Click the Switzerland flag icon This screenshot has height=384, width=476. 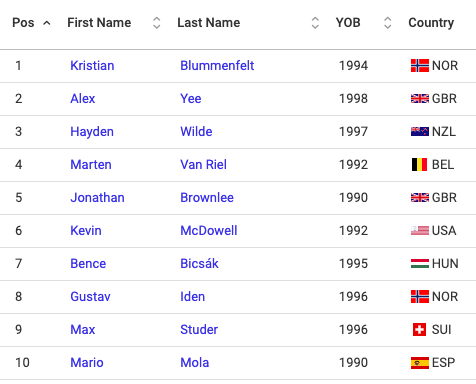[x=419, y=330]
